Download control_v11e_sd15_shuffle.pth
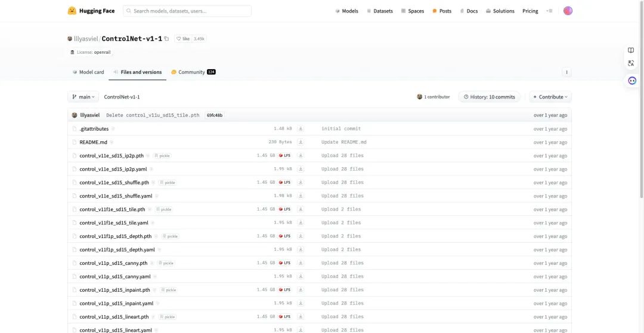 tap(301, 183)
